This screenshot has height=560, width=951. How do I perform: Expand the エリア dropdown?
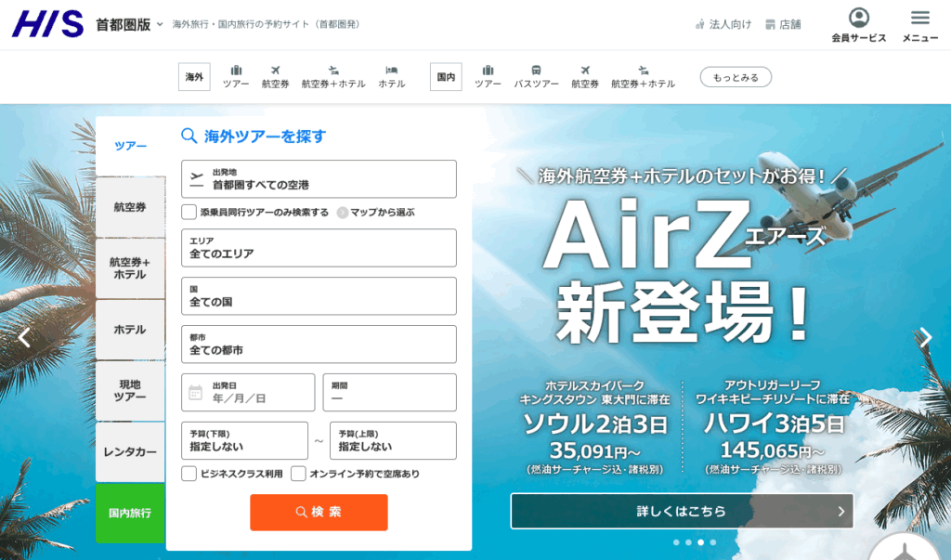319,248
